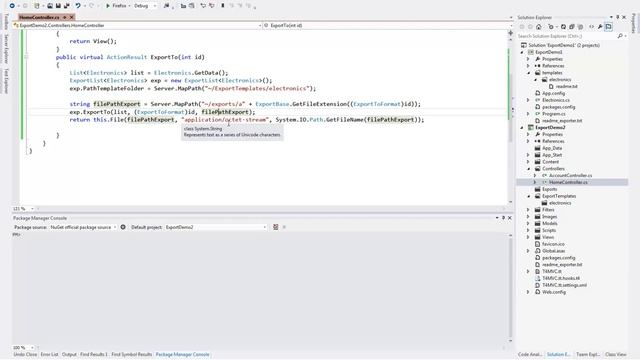Click the Navigate Backward toolbar icon
This screenshot has width=640, height=360.
[12, 6]
